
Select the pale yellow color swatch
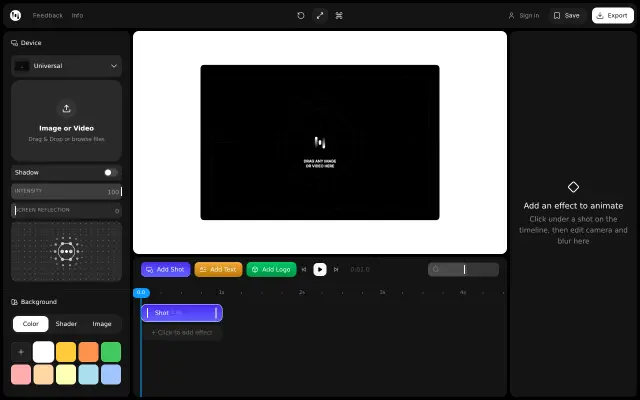tap(66, 374)
